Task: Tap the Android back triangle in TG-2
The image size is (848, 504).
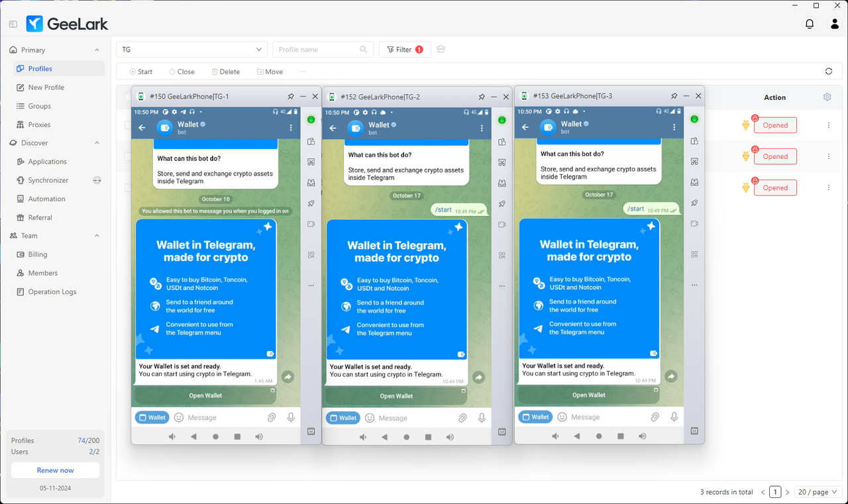Action: [384, 437]
